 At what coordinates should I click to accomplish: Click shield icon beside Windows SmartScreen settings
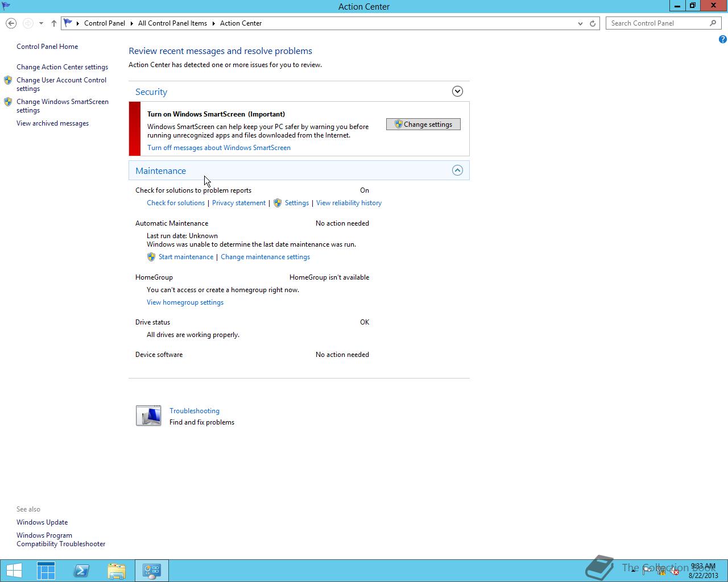[x=8, y=102]
